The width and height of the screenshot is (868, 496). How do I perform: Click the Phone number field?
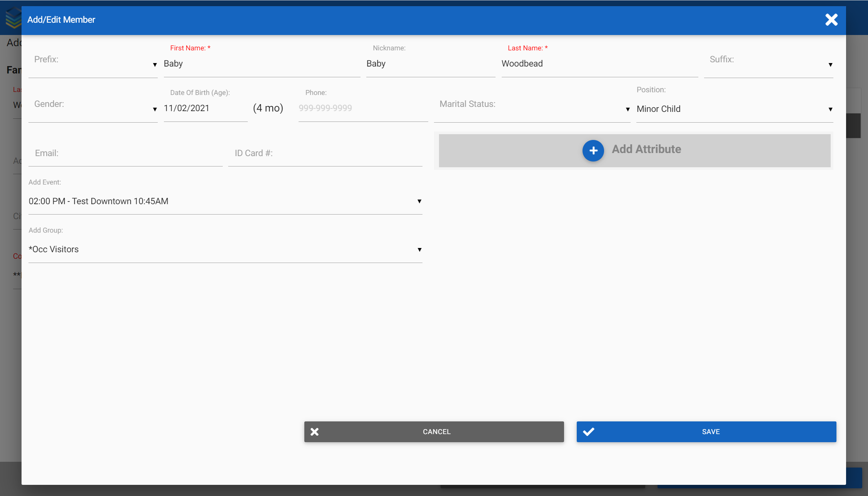tap(363, 108)
